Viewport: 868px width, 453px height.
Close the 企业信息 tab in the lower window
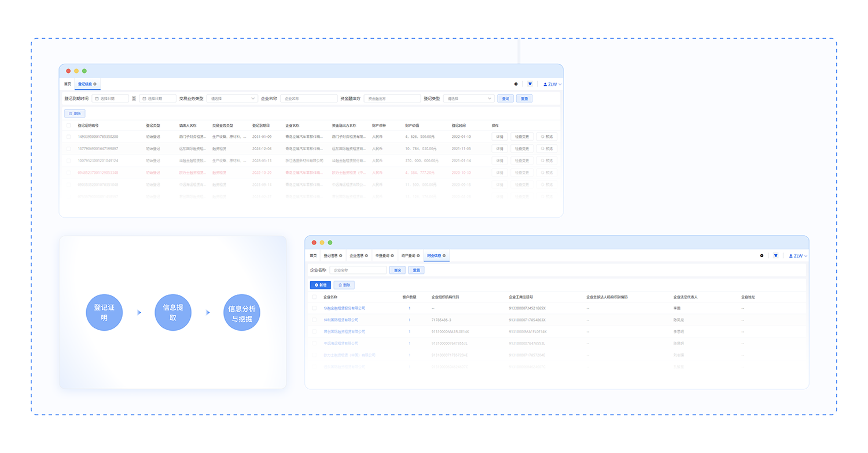(366, 255)
